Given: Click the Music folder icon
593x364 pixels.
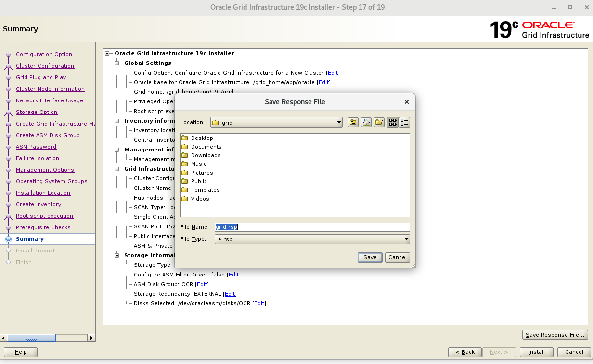Looking at the screenshot, I should 184,164.
